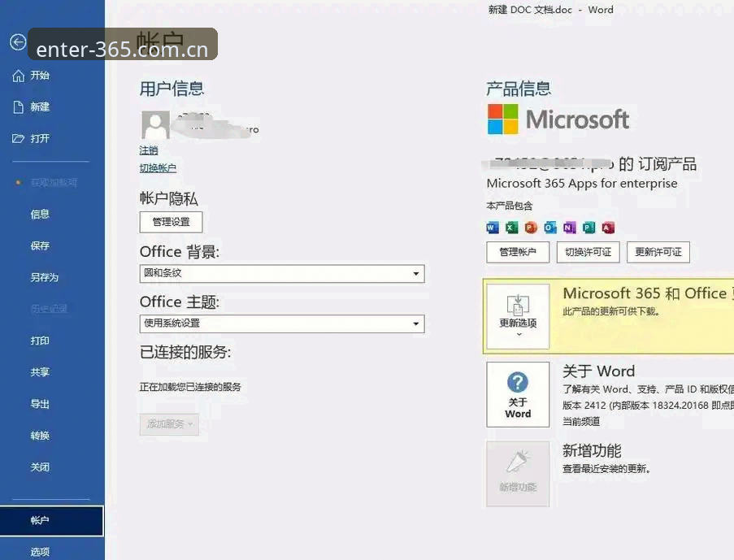
Task: Click the 新建 document icon
Action: point(18,107)
